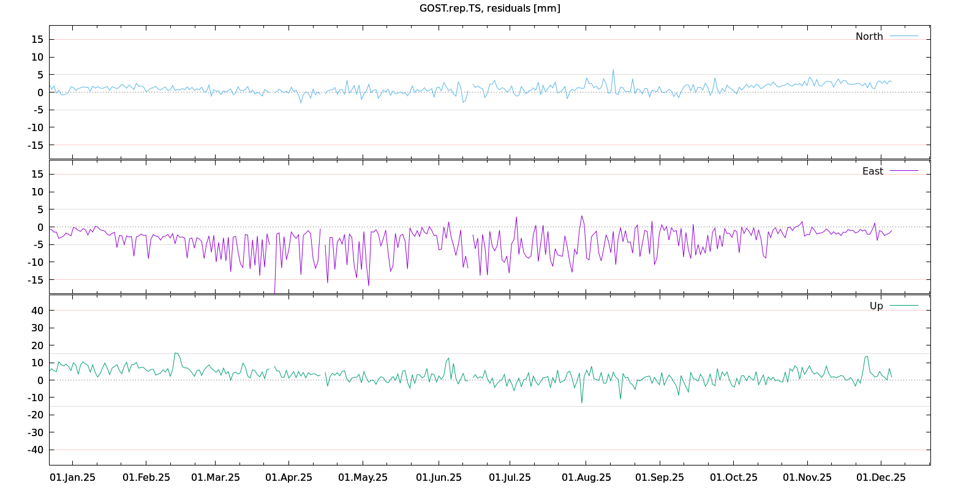Pick the 01.Apr.25 x-axis date label

point(288,477)
